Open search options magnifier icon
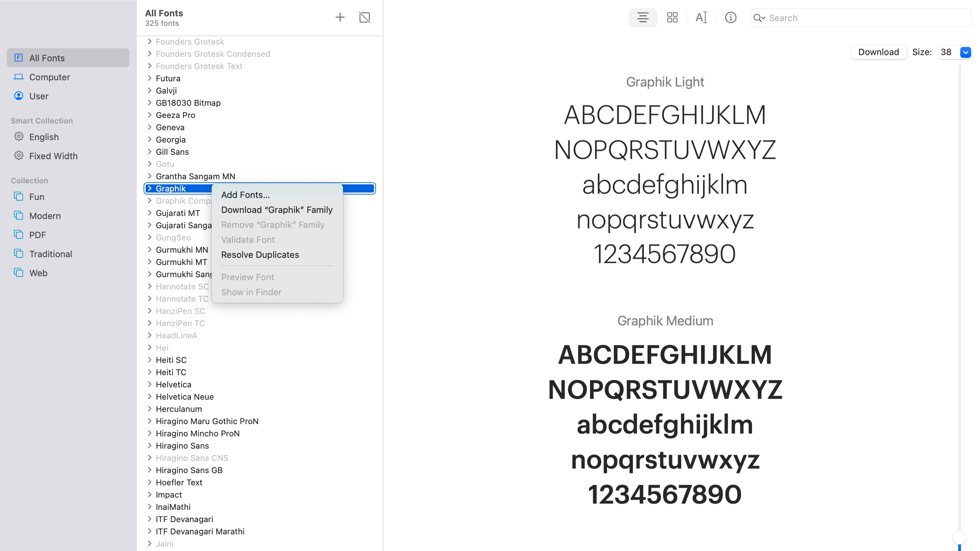Image resolution: width=980 pixels, height=551 pixels. tap(759, 18)
